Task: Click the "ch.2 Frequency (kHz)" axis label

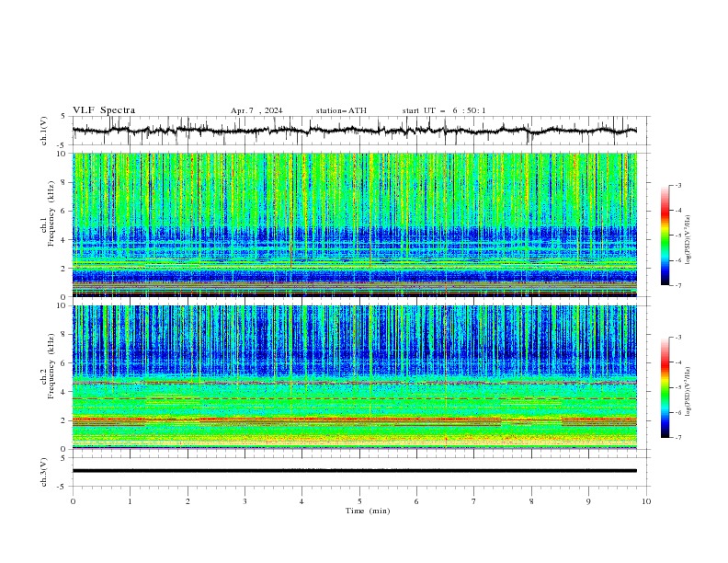Action: (47, 366)
